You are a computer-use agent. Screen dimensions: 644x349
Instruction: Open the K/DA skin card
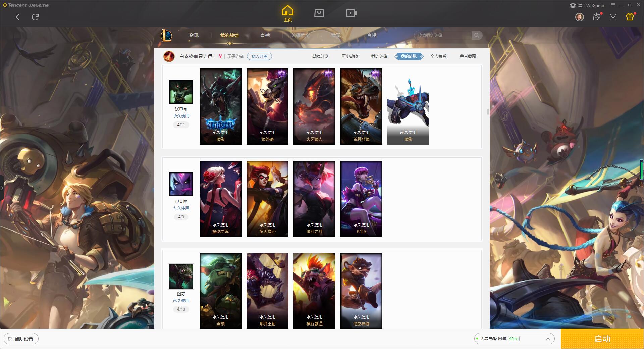coord(361,199)
